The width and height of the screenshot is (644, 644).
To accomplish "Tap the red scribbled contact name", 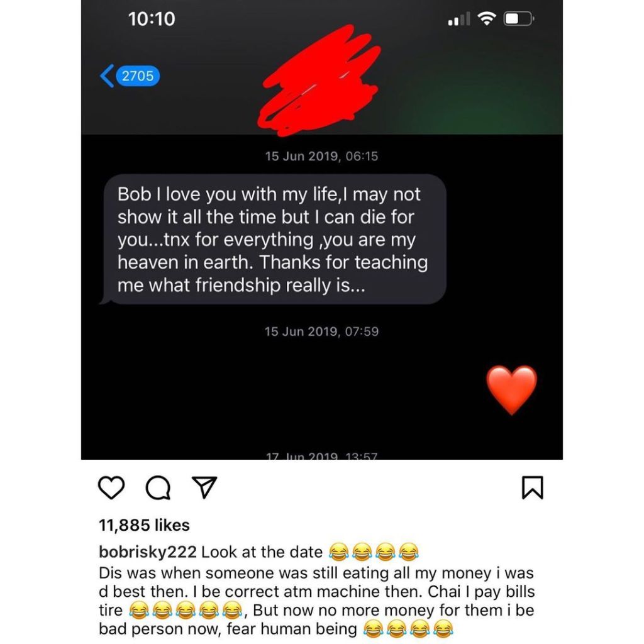I will click(319, 80).
